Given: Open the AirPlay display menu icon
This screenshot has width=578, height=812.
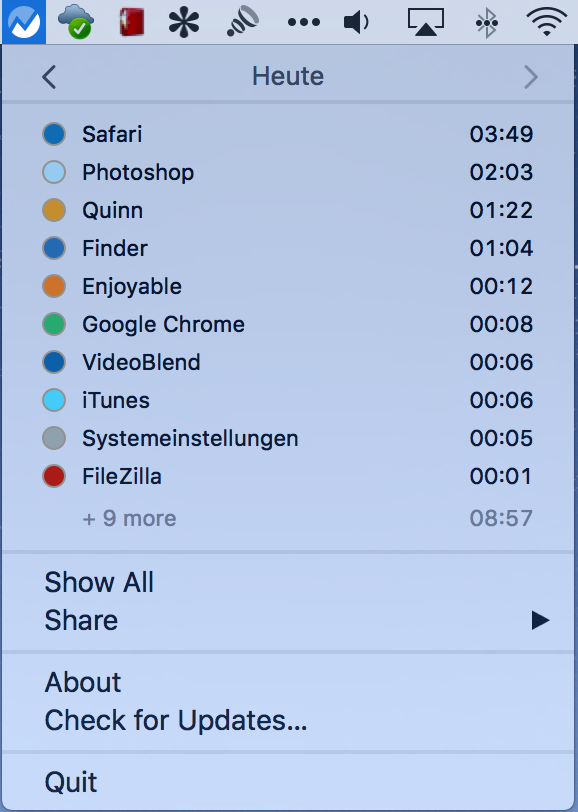Looking at the screenshot, I should click(x=426, y=22).
